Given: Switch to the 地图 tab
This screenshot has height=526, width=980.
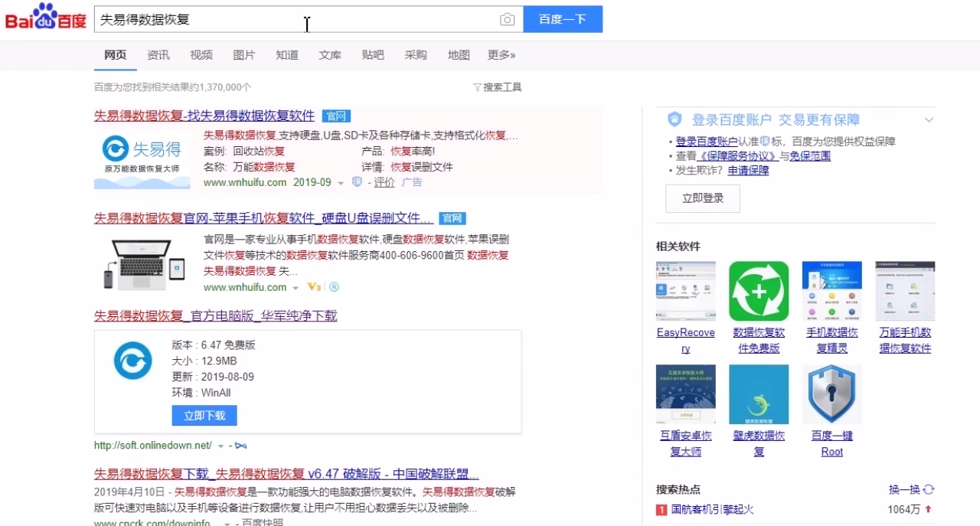Looking at the screenshot, I should (459, 55).
